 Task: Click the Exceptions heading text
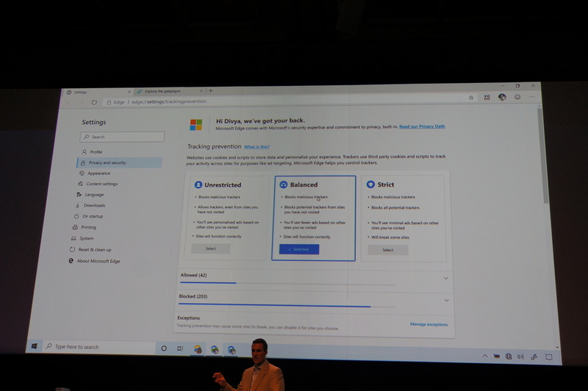[189, 318]
